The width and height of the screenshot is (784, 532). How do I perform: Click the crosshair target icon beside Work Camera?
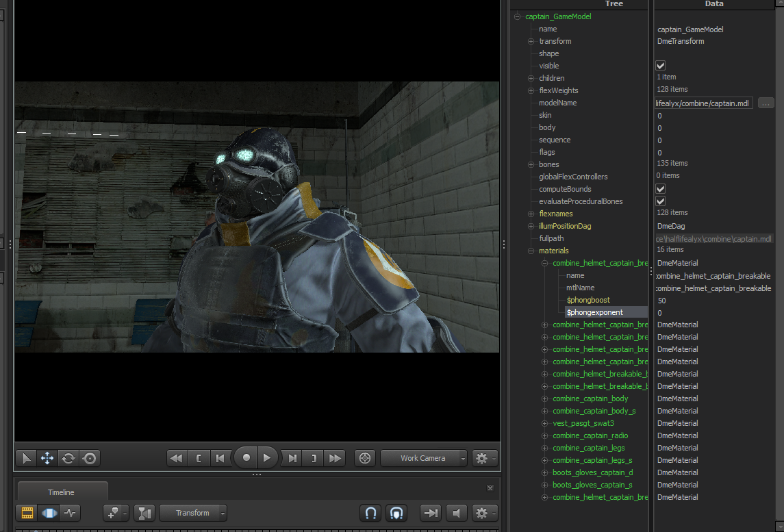coord(365,458)
